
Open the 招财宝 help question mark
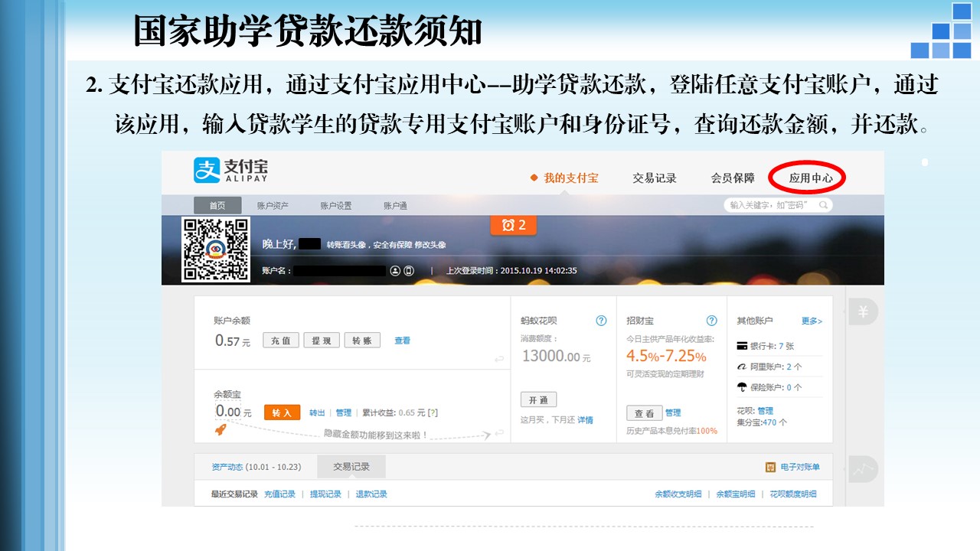click(711, 321)
